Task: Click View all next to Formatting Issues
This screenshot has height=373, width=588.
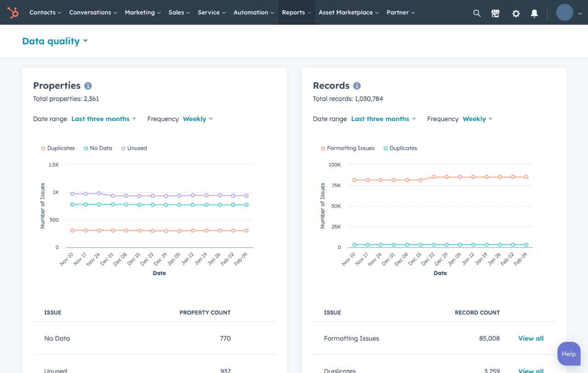Action: coord(531,338)
